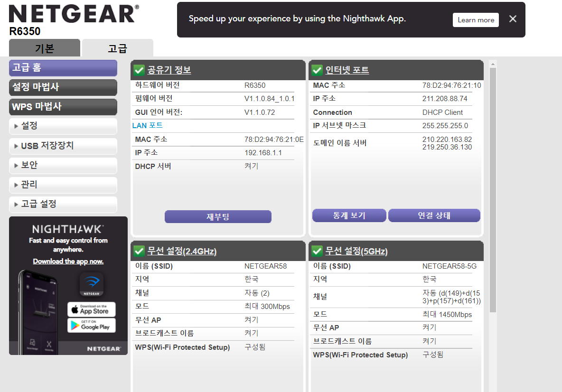The height and width of the screenshot is (392, 562).
Task: Click GUI version V1.1.0.72
Action: click(260, 112)
